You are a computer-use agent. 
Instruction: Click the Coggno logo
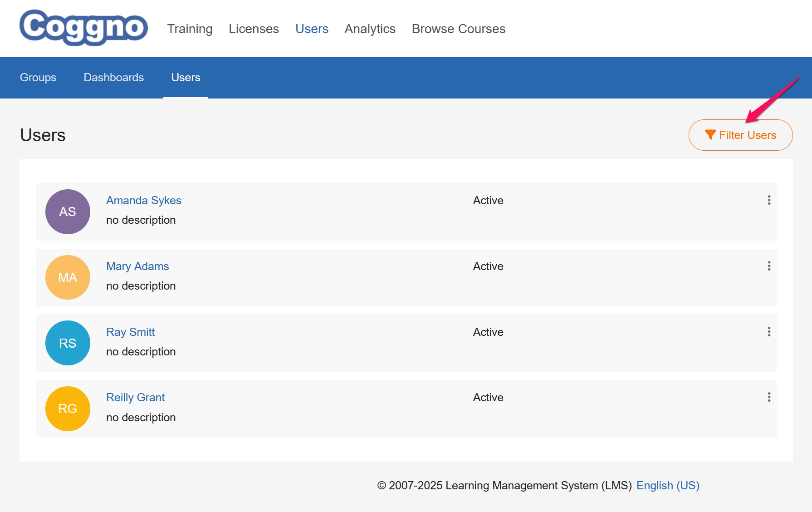click(83, 28)
